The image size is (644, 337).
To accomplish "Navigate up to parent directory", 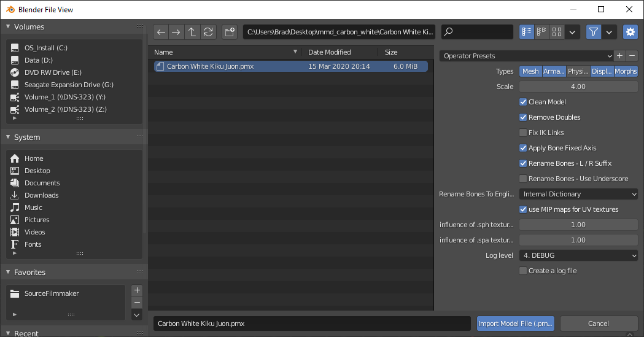I will (192, 32).
